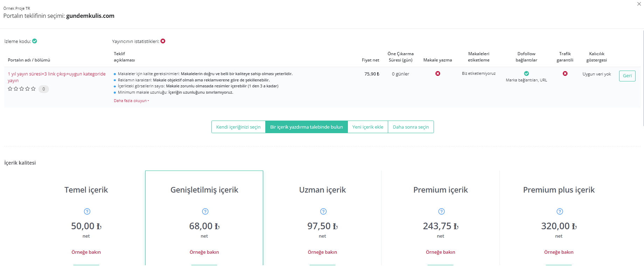Click the Temel içerik card title
This screenshot has width=644, height=267.
click(86, 190)
